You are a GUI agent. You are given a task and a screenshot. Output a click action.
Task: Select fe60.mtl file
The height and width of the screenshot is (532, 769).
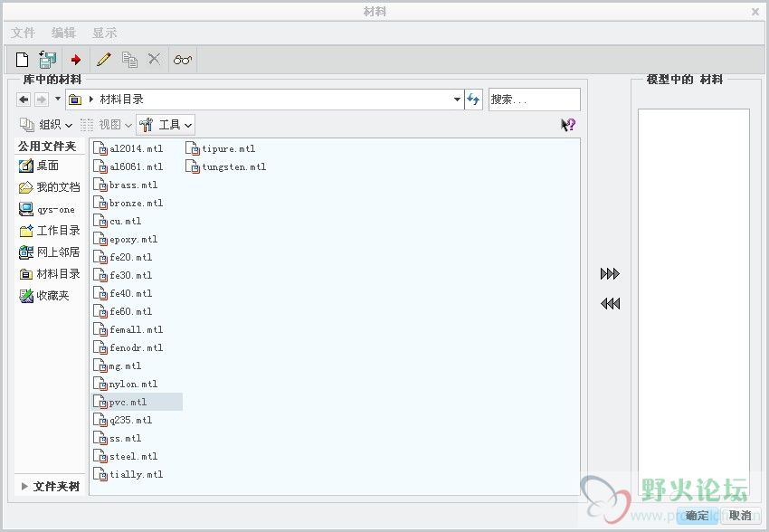point(123,312)
